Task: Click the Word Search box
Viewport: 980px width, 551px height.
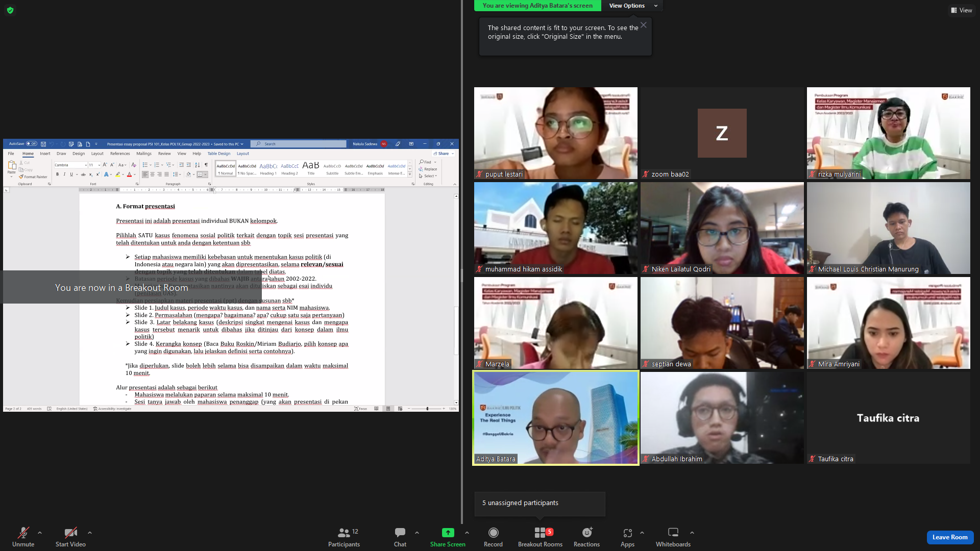Action: pos(299,144)
